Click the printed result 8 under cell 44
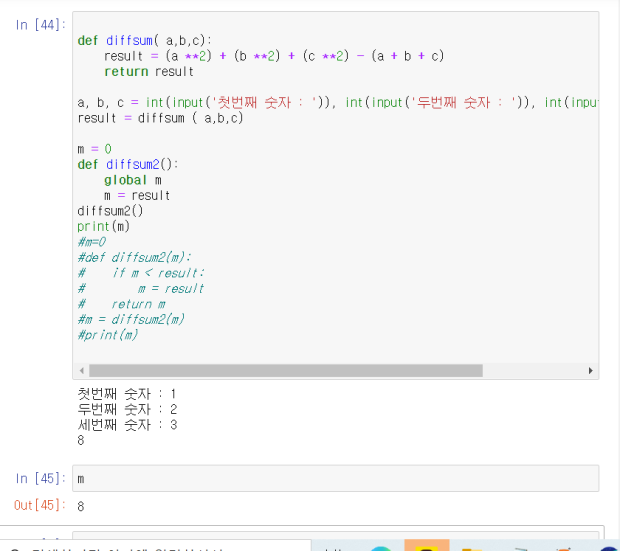This screenshot has height=551, width=620. (x=81, y=440)
